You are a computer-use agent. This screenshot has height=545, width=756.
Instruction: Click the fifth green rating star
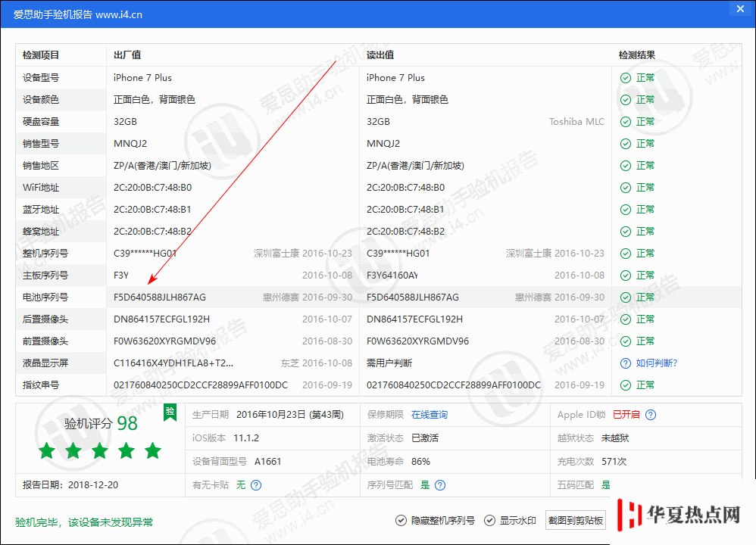(153, 451)
